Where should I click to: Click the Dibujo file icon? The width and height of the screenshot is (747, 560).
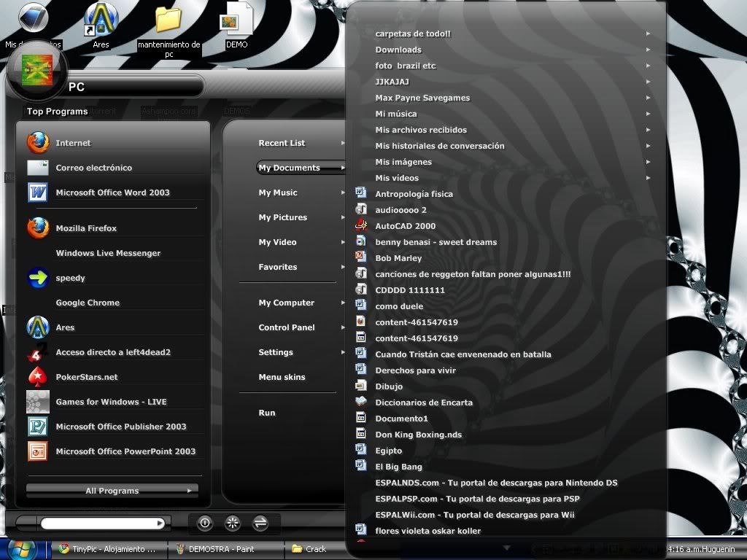pos(361,386)
